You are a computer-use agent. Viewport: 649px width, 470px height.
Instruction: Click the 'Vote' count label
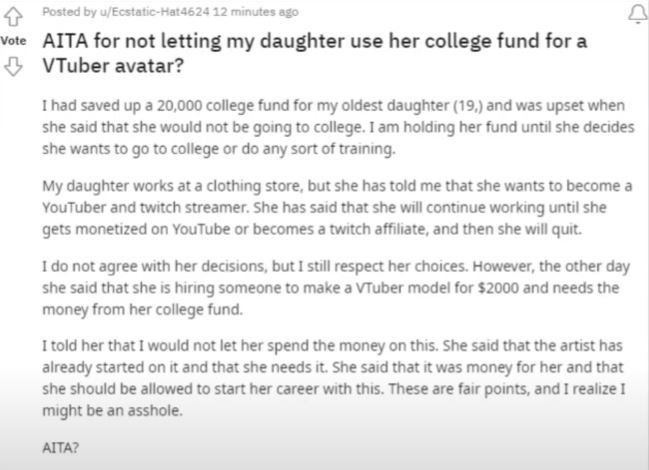[x=13, y=41]
